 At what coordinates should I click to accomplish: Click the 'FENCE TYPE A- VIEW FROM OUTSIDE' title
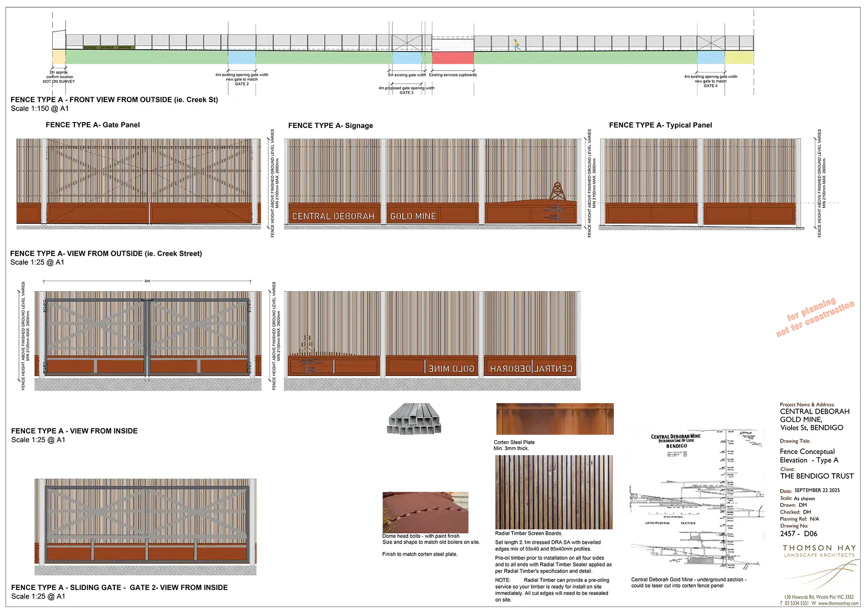[106, 254]
